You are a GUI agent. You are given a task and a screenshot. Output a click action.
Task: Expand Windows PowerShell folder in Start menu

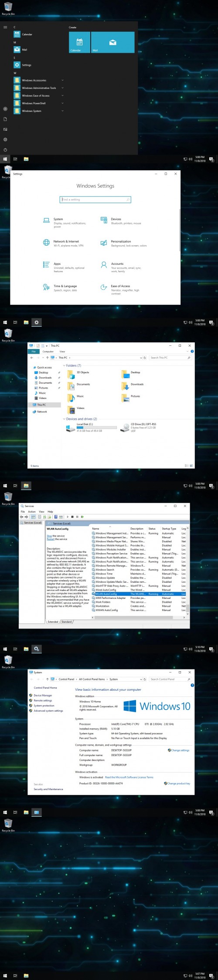click(x=39, y=103)
